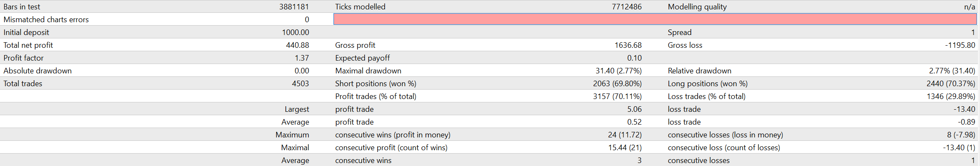980x166 pixels.
Task: Select the Total net profit value 440.88
Action: [298, 45]
